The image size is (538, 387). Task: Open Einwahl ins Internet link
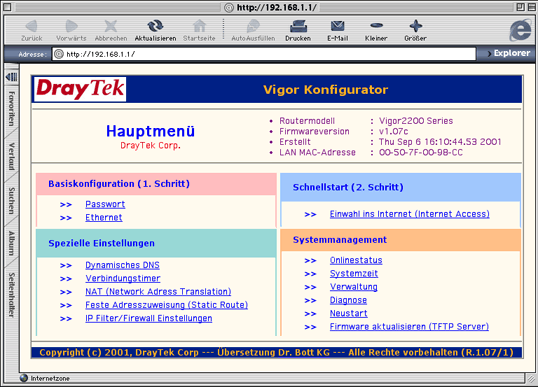(x=409, y=214)
